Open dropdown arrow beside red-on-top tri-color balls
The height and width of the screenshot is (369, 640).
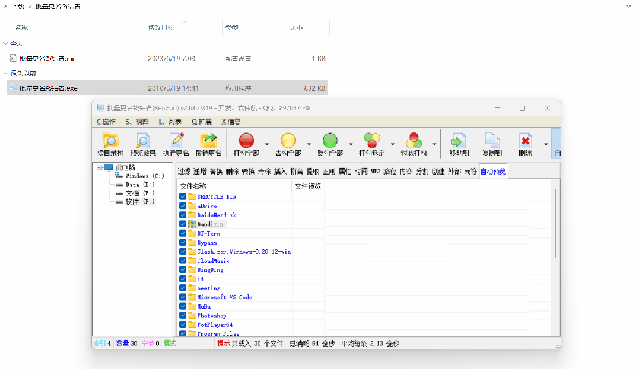(434, 144)
